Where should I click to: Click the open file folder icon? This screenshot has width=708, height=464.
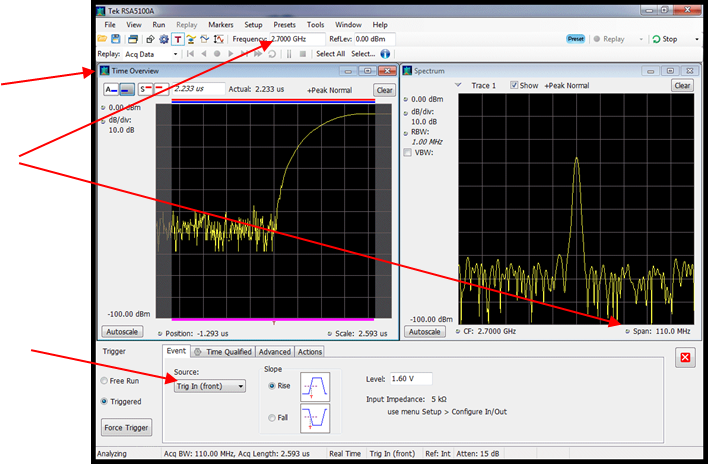[102, 39]
